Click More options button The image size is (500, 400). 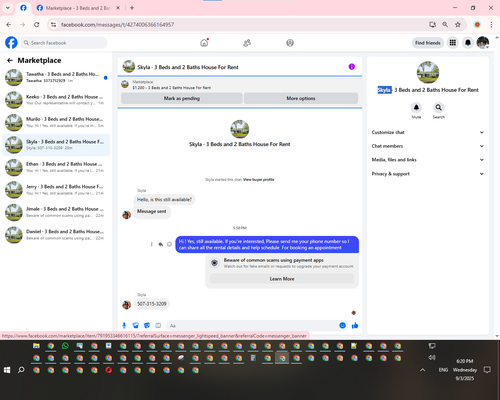301,98
